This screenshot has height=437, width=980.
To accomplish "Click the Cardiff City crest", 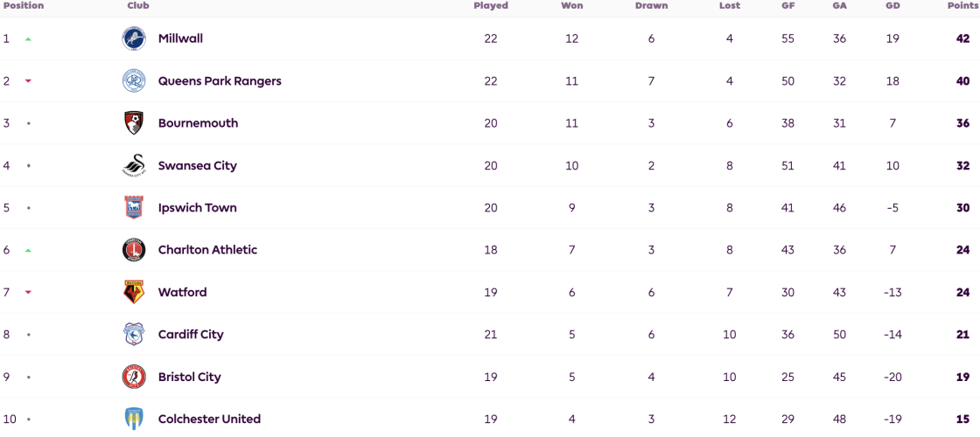I will 134,335.
